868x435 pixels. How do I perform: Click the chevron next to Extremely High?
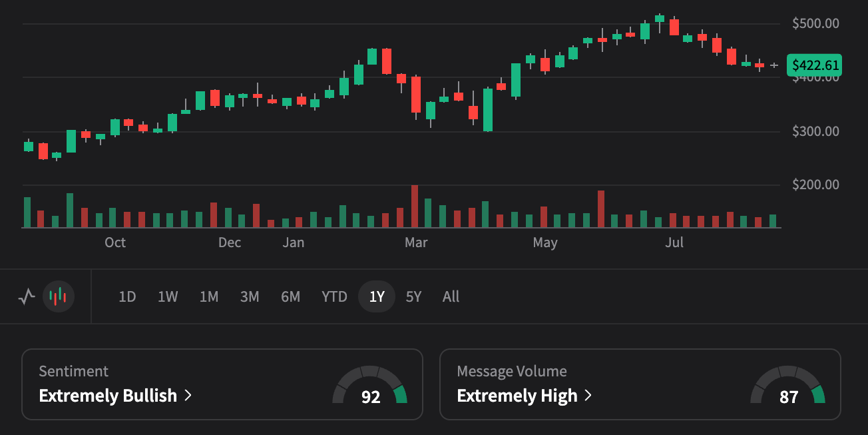588,396
